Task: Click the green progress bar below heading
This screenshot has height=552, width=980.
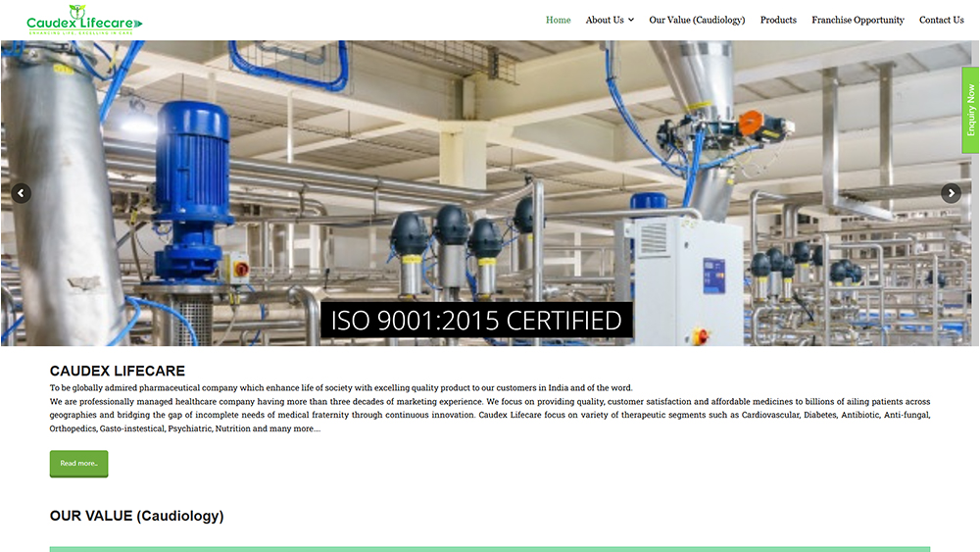Action: [x=490, y=549]
